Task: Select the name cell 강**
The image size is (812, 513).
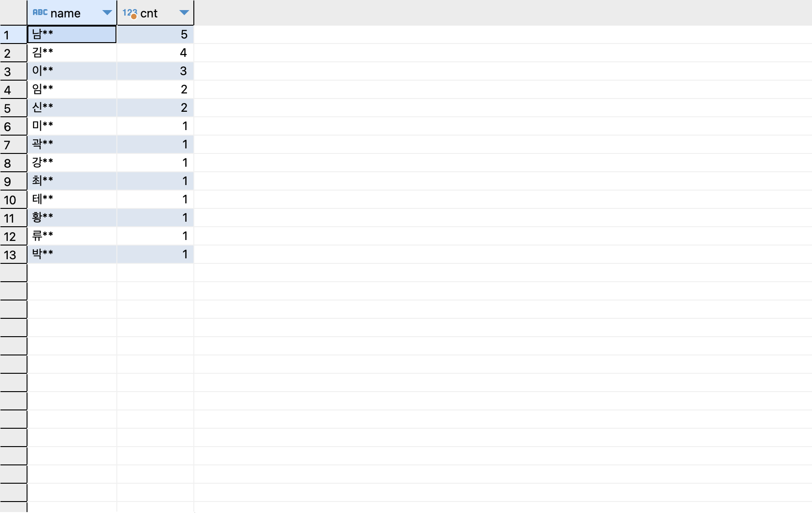Action: (72, 163)
